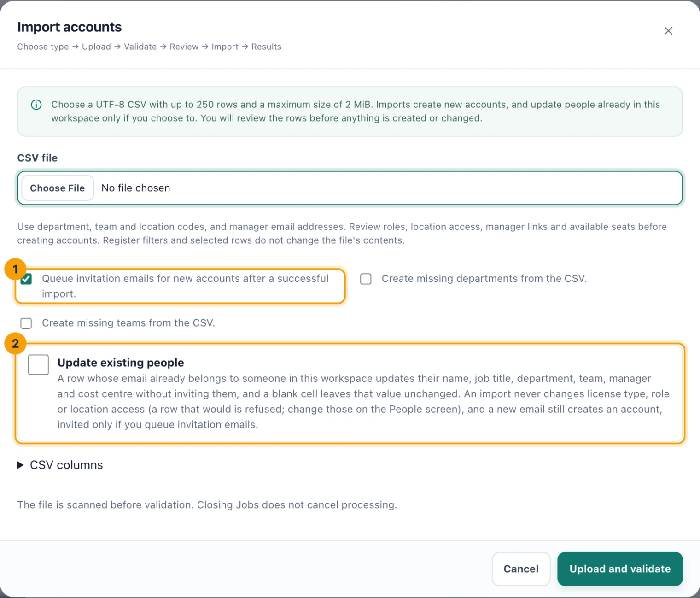
Task: Click the 'Choose type' breadcrumb step
Action: pyautogui.click(x=43, y=47)
